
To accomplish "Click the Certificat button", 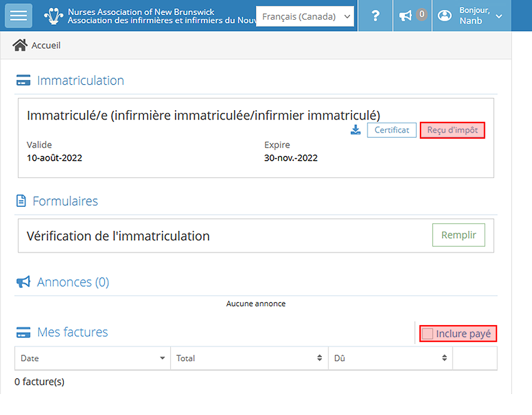I will (x=391, y=130).
